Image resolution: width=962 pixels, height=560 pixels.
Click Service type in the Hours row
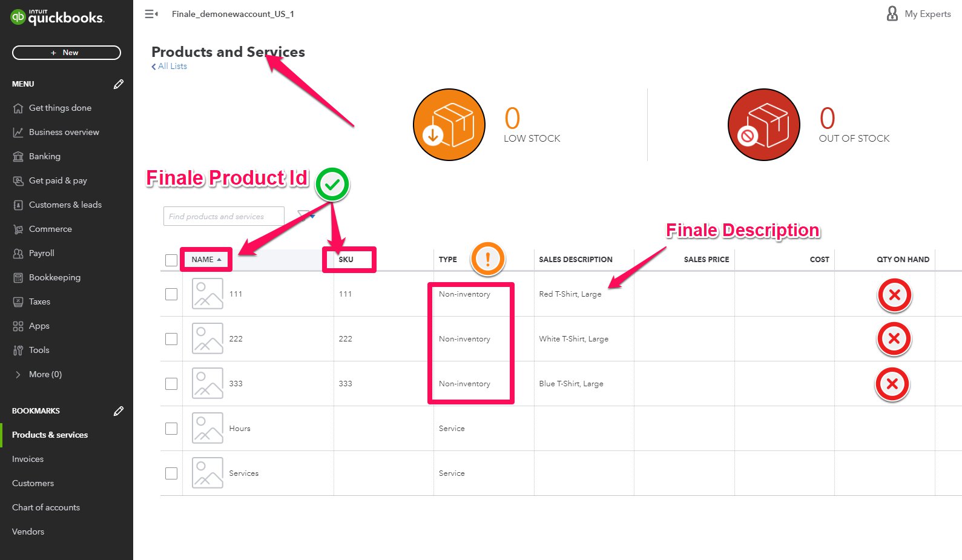452,429
